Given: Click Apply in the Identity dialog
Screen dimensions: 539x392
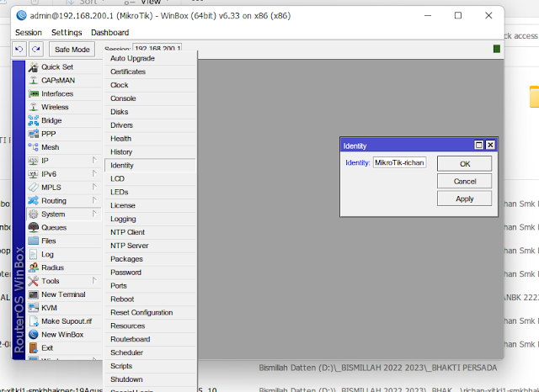Looking at the screenshot, I should pos(464,199).
